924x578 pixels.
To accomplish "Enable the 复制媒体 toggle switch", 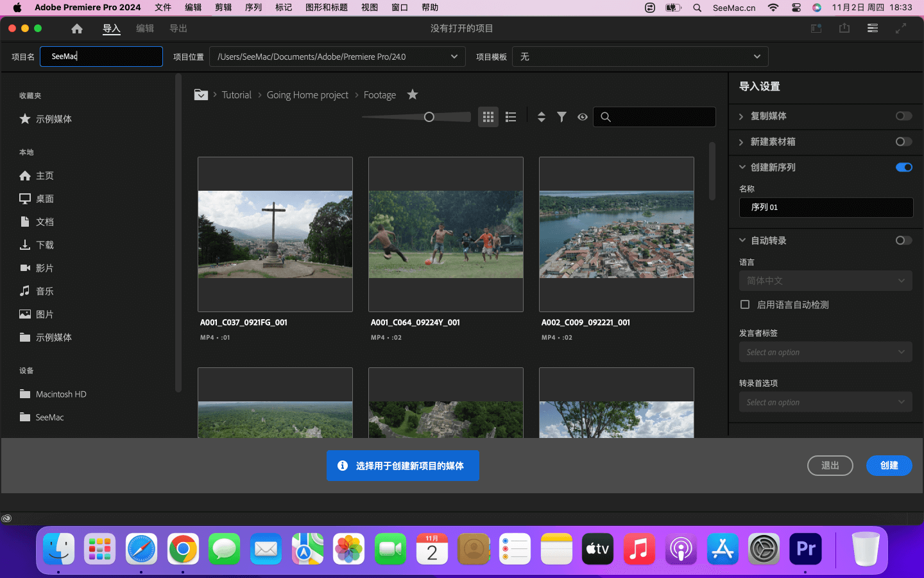I will pyautogui.click(x=903, y=116).
